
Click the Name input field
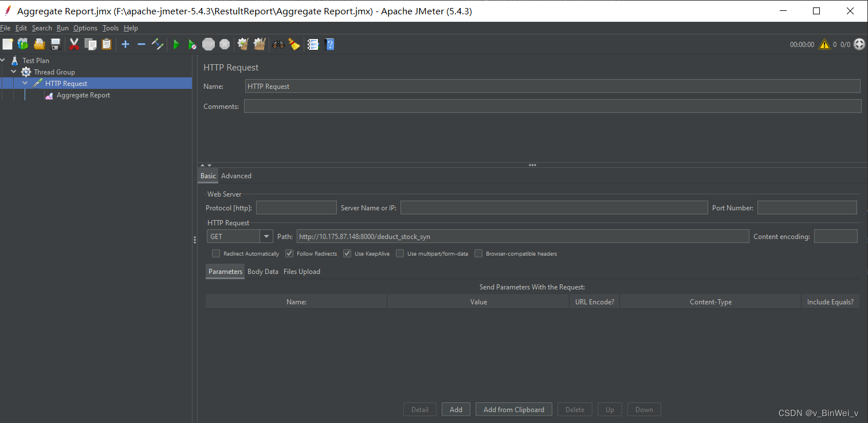coord(552,86)
